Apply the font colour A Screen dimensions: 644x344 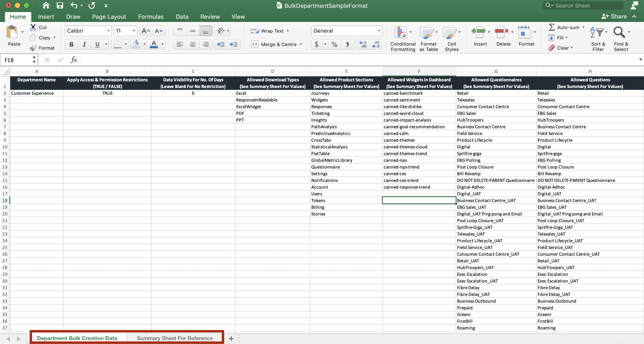click(x=154, y=44)
